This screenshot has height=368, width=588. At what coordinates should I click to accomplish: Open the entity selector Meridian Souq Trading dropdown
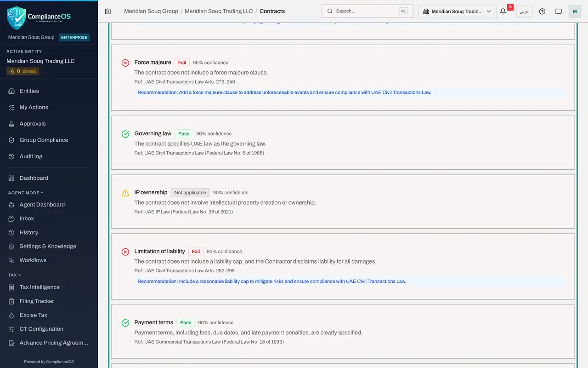(x=457, y=11)
